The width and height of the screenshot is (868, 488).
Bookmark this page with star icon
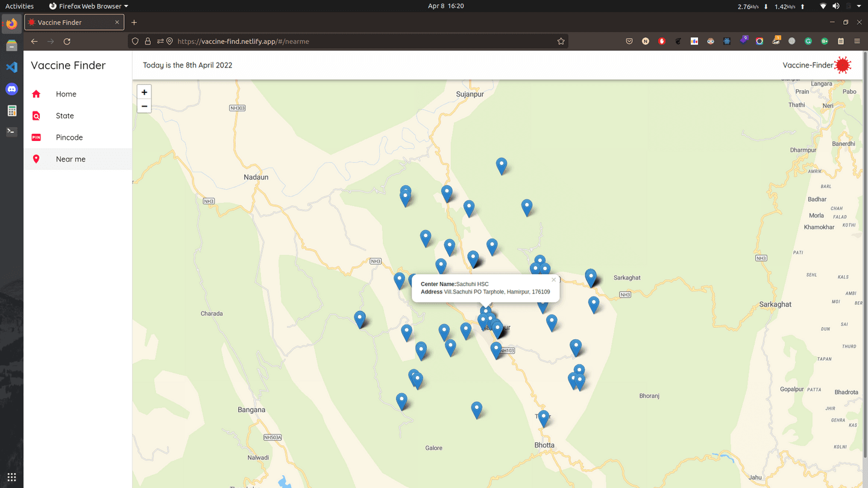(x=561, y=42)
